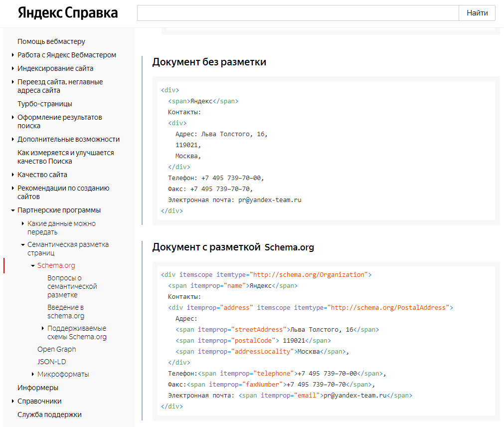Click the Яндекс Справка logo
The image size is (504, 427).
[x=68, y=13]
